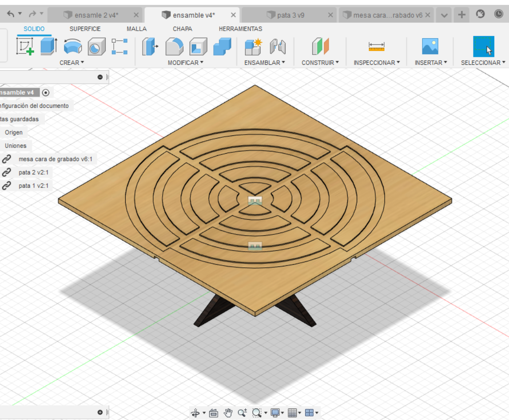Open the ENSAMBLAR dropdown menu
Image resolution: width=509 pixels, height=420 pixels.
tap(265, 63)
